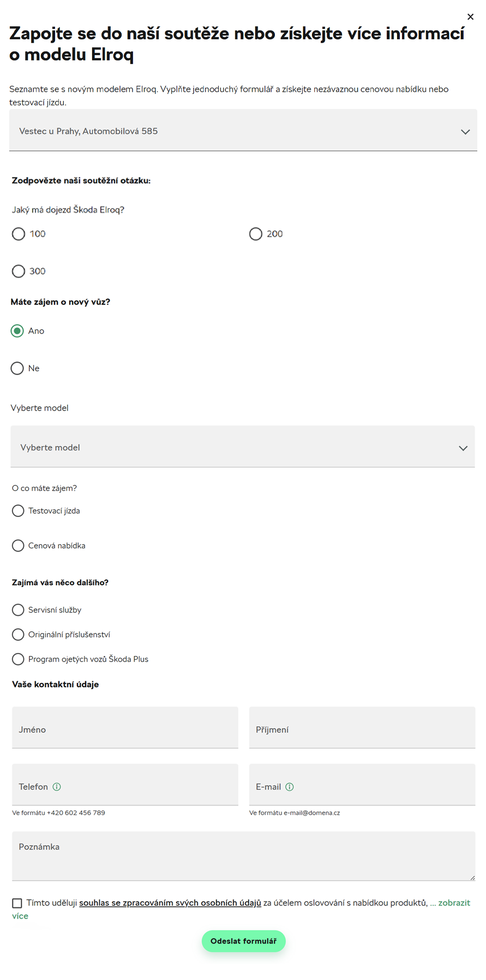This screenshot has height=980, width=486.
Task: Choose the 200 range option
Action: pyautogui.click(x=256, y=234)
